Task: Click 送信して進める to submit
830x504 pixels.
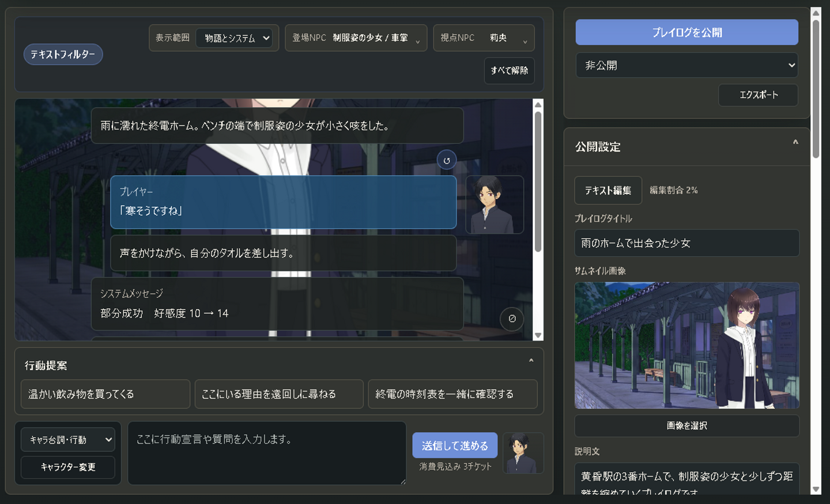Action: click(x=455, y=446)
